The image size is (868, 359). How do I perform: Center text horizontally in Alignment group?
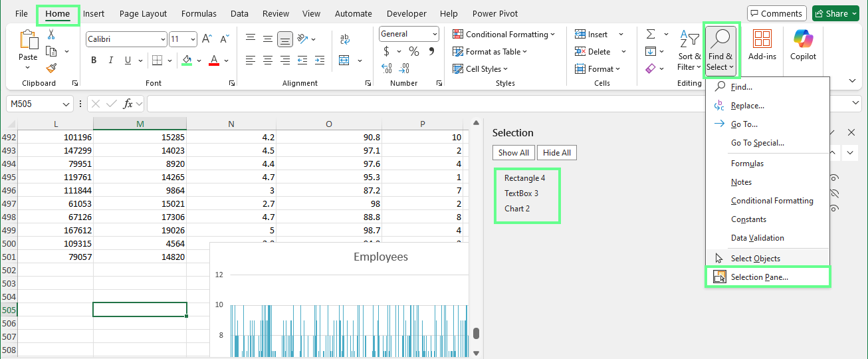tap(268, 60)
